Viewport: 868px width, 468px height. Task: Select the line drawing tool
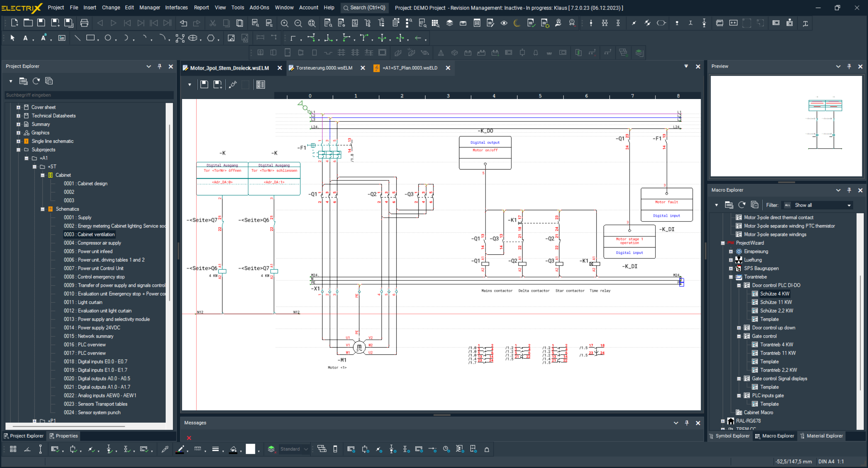[x=77, y=38]
